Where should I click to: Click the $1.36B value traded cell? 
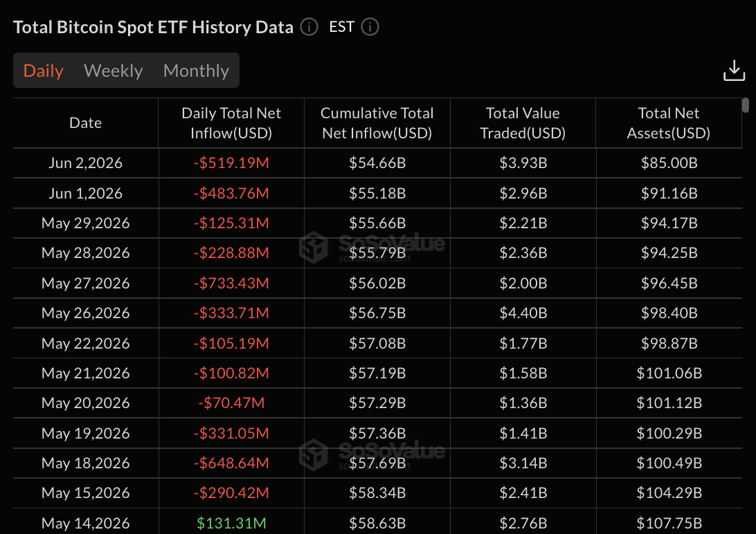tap(523, 403)
